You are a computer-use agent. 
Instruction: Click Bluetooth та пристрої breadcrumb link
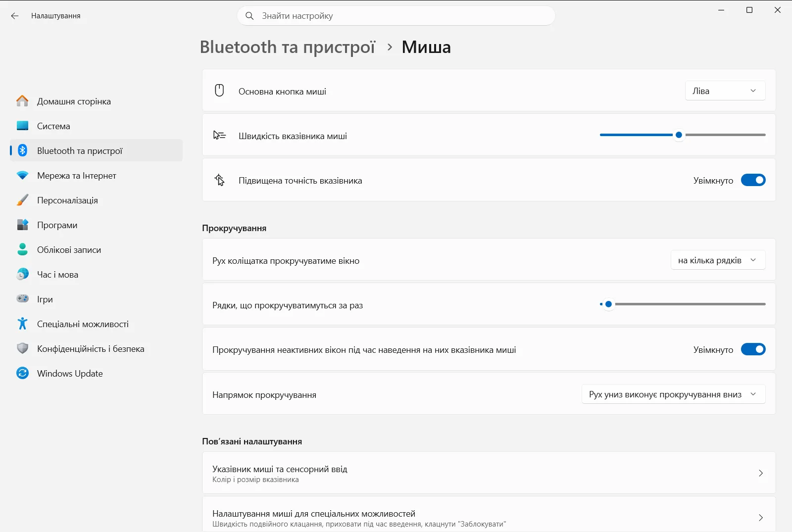point(288,47)
